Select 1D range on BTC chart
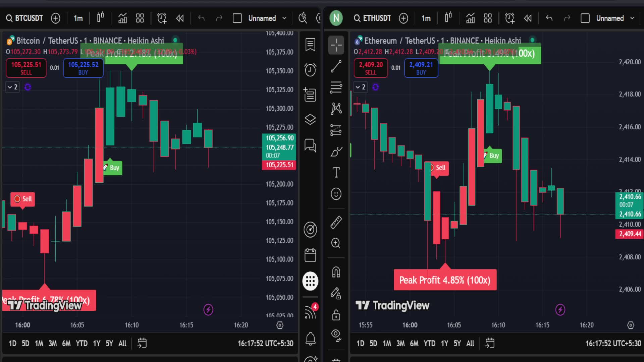 (12, 343)
